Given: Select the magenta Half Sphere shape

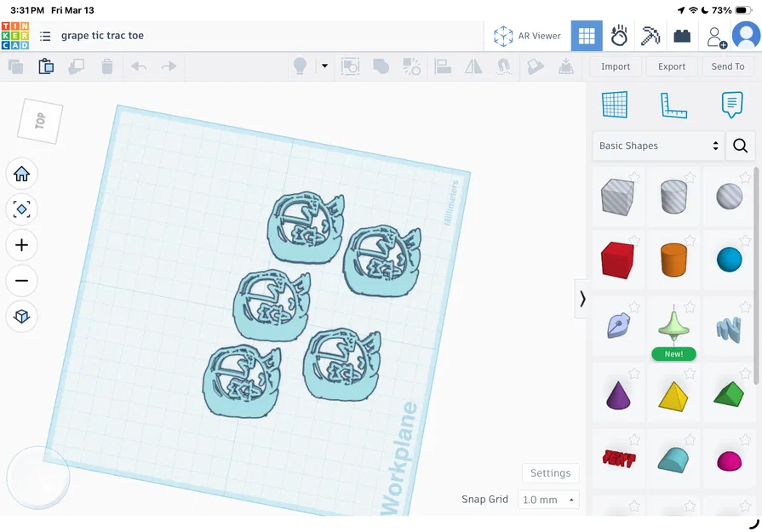Looking at the screenshot, I should pyautogui.click(x=729, y=460).
